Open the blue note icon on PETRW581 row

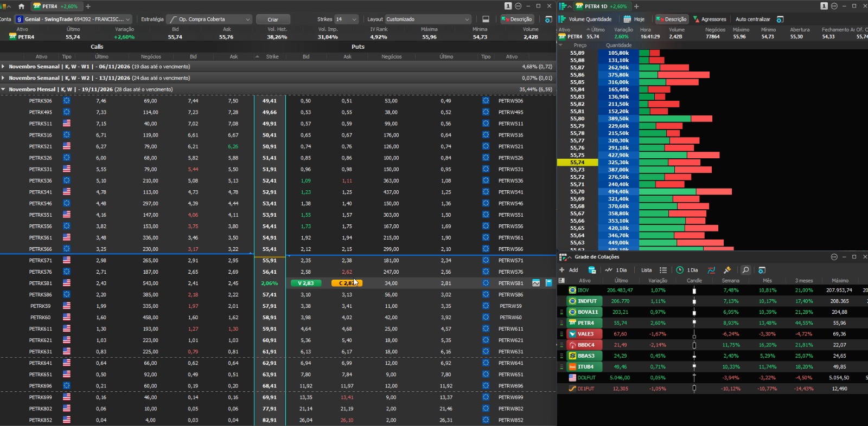[548, 283]
